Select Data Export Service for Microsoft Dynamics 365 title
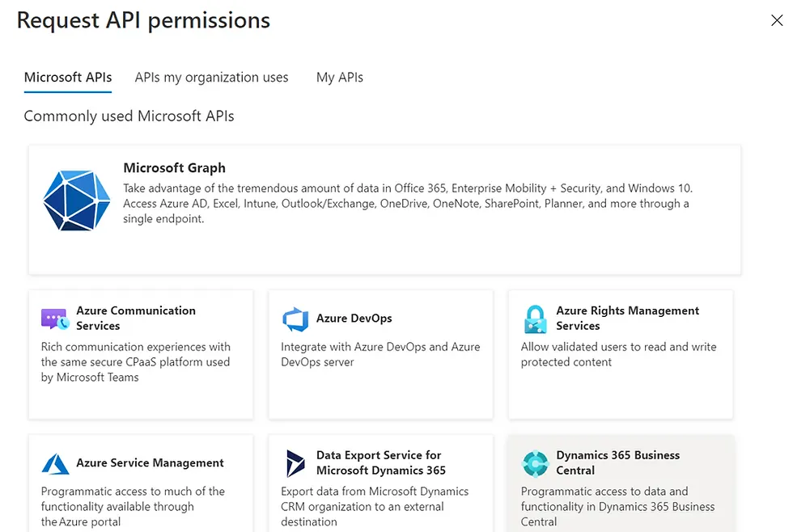This screenshot has height=532, width=793. [x=381, y=462]
